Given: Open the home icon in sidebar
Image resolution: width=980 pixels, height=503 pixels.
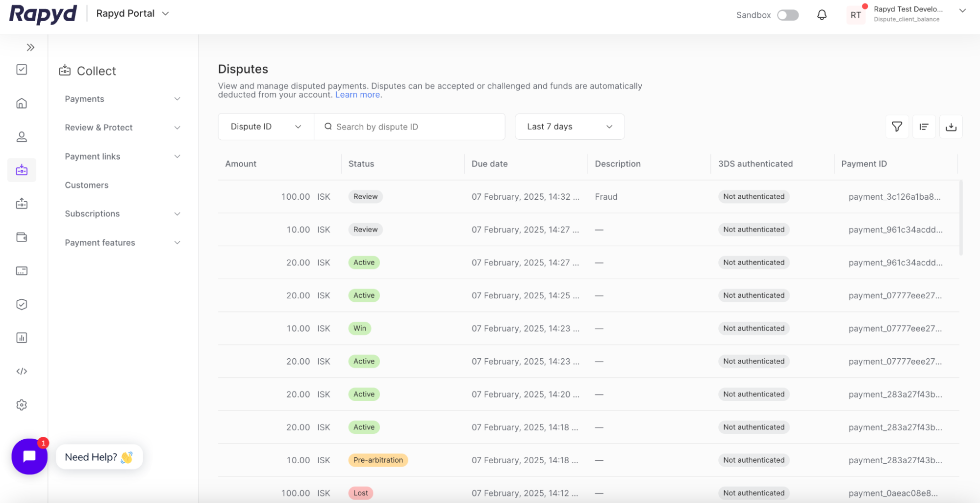Looking at the screenshot, I should pos(22,104).
